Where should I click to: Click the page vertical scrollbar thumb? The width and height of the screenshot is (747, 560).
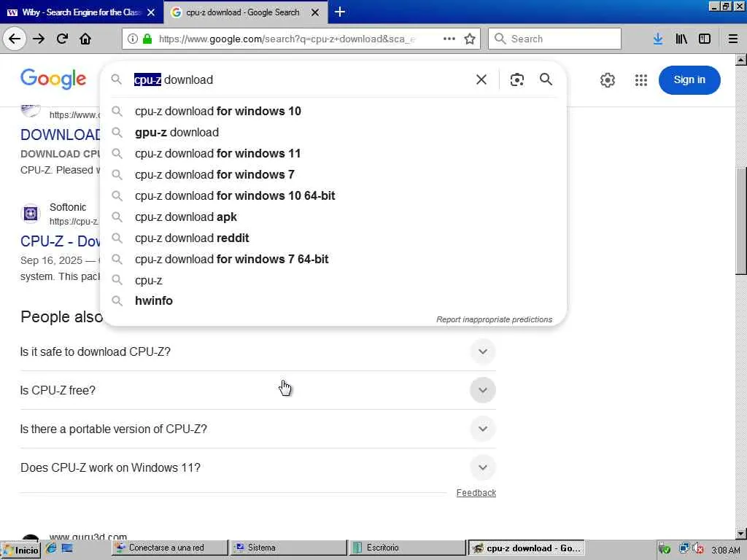click(741, 220)
